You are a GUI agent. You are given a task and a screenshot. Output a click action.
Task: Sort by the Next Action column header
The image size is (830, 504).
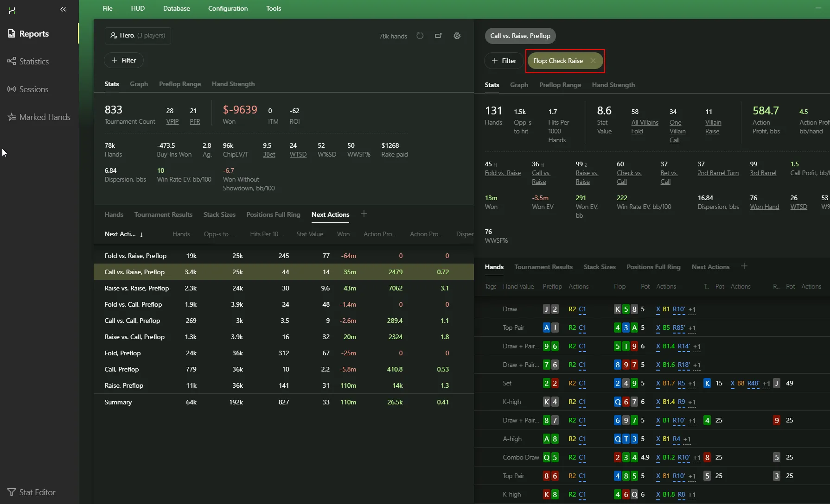(x=123, y=234)
